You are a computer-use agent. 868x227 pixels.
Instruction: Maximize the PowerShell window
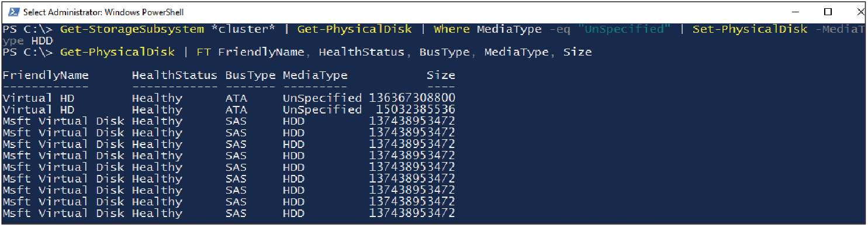[828, 12]
